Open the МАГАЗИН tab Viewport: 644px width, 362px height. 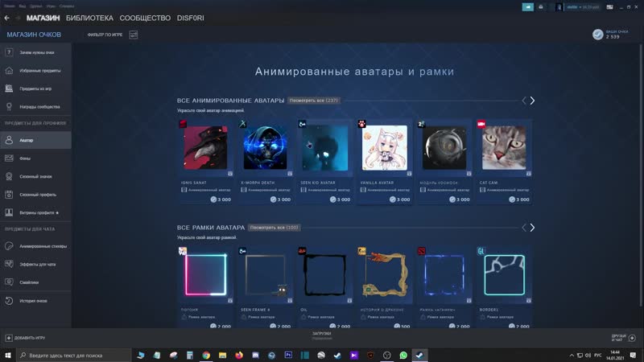coord(43,18)
